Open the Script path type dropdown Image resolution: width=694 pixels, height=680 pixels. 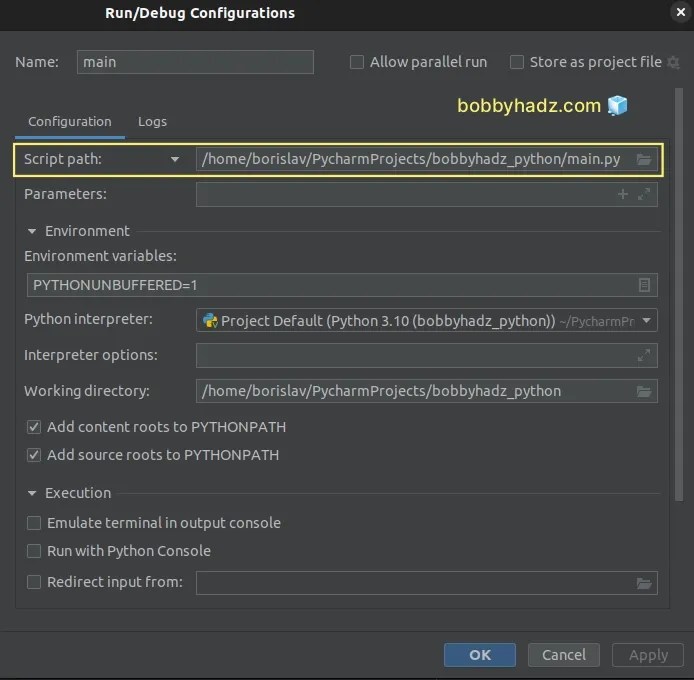[175, 159]
